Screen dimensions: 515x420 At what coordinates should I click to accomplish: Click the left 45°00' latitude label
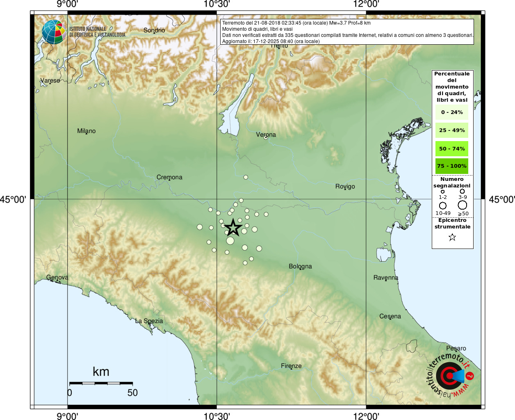coord(13,200)
